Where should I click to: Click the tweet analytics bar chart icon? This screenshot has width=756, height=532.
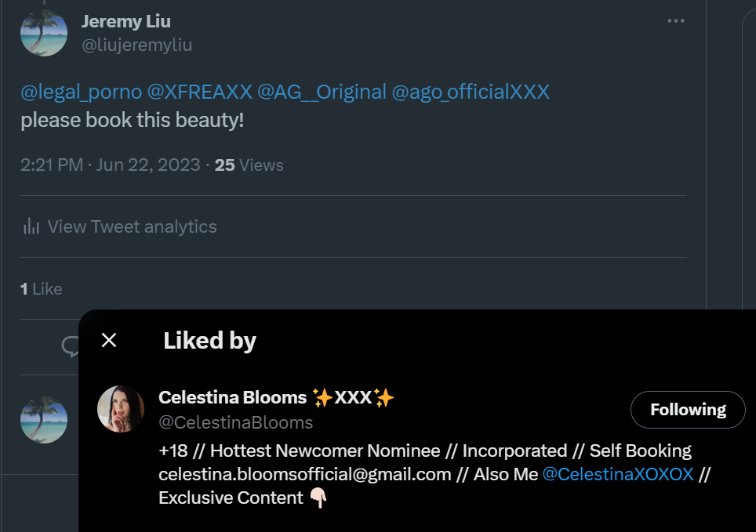coord(31,226)
